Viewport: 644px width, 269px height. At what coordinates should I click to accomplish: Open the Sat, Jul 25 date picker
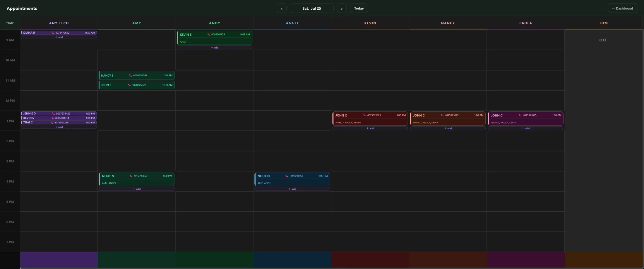[x=312, y=8]
